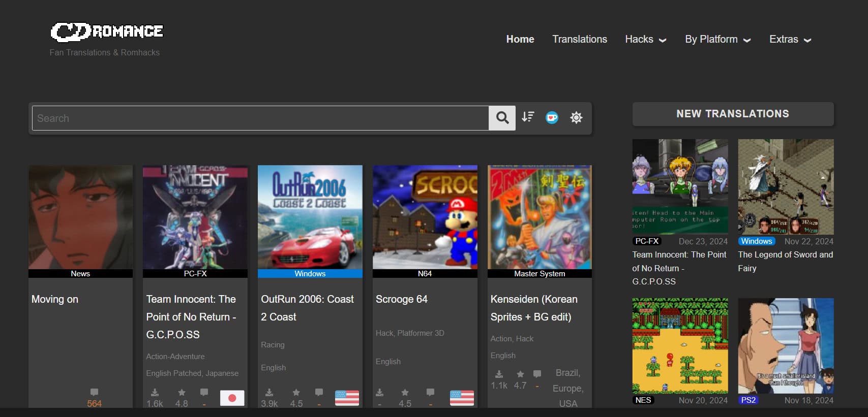Screen dimensions: 868x417
Task: Open the Scrooge 64 cover thumbnail
Action: (x=425, y=217)
